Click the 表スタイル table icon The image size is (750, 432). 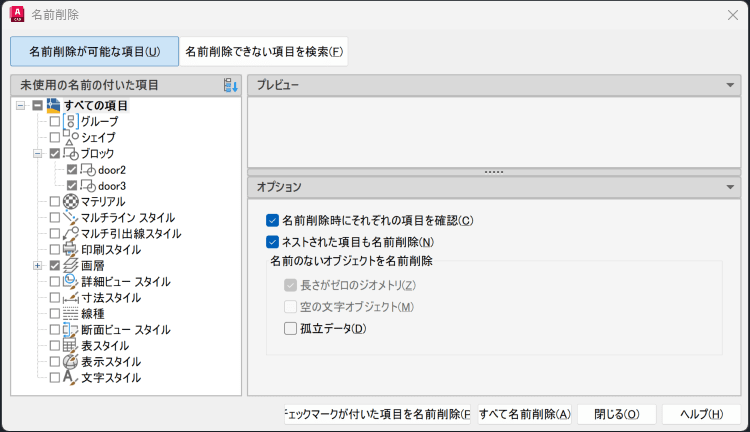coord(71,345)
